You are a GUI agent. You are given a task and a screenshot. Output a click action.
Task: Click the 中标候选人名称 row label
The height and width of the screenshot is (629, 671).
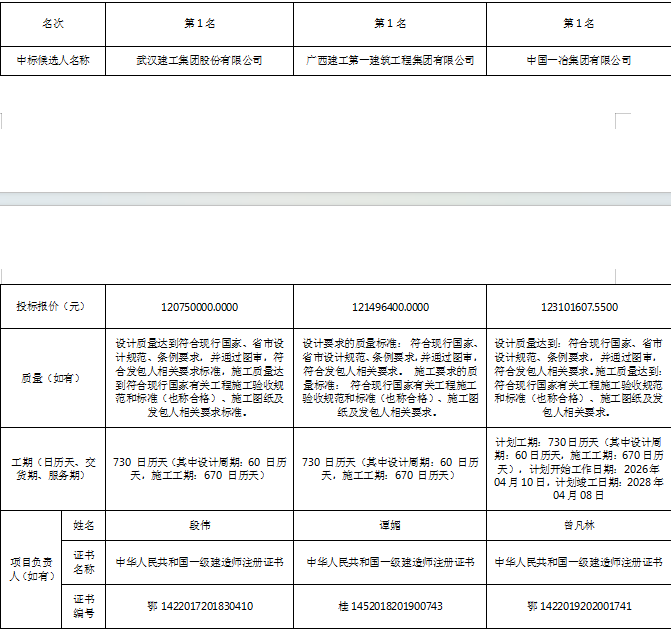point(53,60)
